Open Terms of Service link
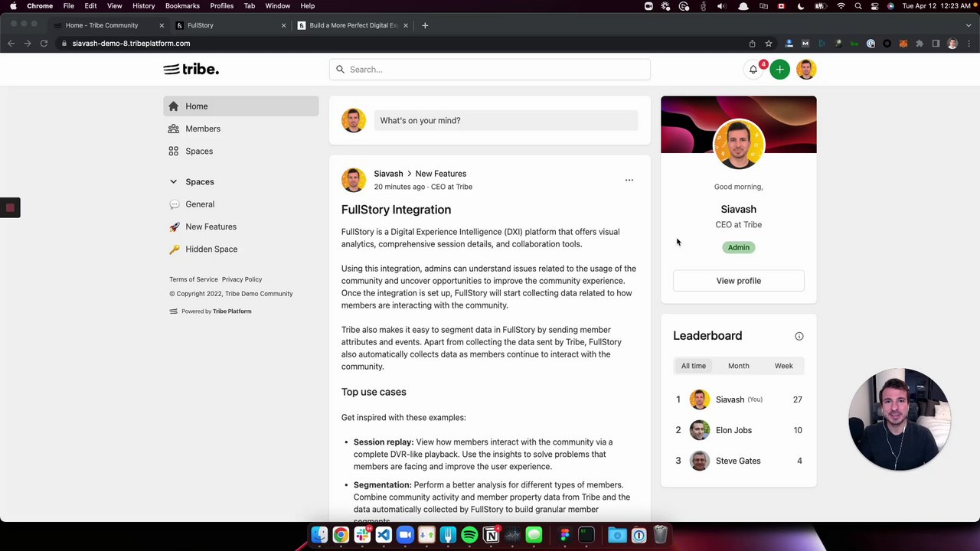980x551 pixels. [x=194, y=279]
